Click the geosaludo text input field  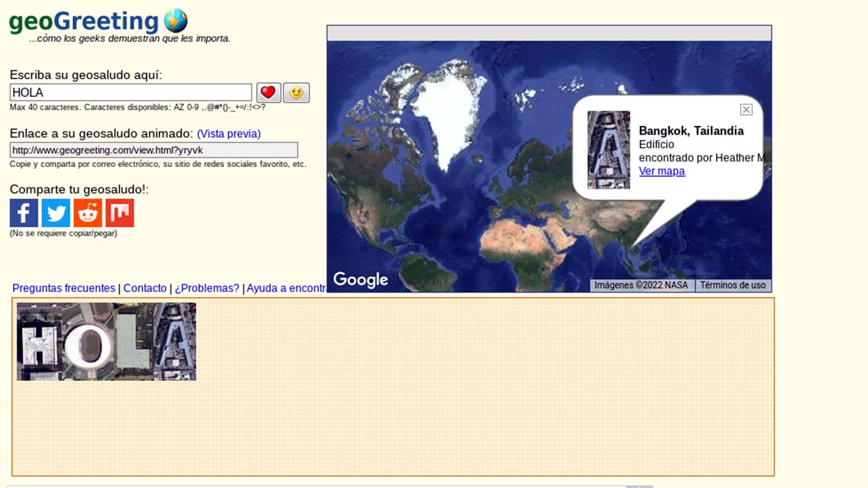(130, 93)
